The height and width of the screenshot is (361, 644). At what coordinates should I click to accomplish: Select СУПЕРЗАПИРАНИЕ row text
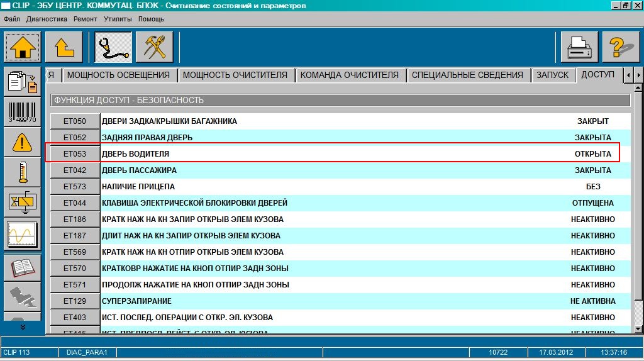136,301
